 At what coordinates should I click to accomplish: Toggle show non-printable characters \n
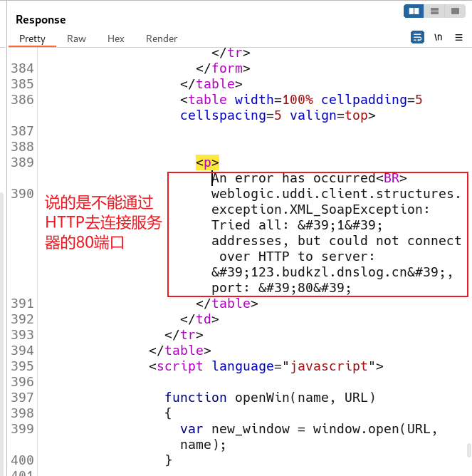[438, 37]
